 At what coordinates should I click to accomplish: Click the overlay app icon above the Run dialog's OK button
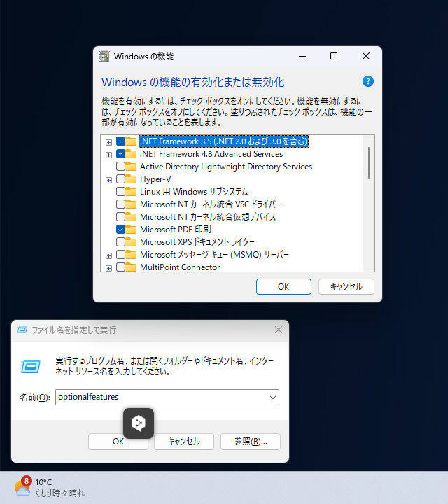tap(139, 423)
